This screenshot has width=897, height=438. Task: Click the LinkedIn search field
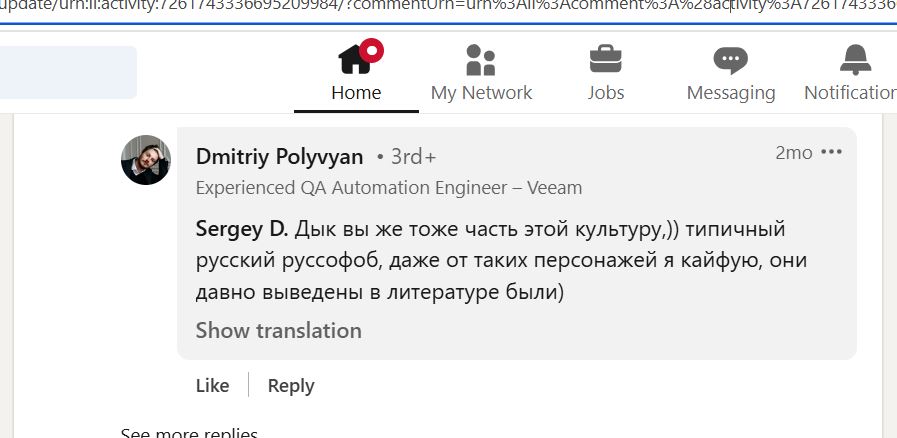point(68,73)
